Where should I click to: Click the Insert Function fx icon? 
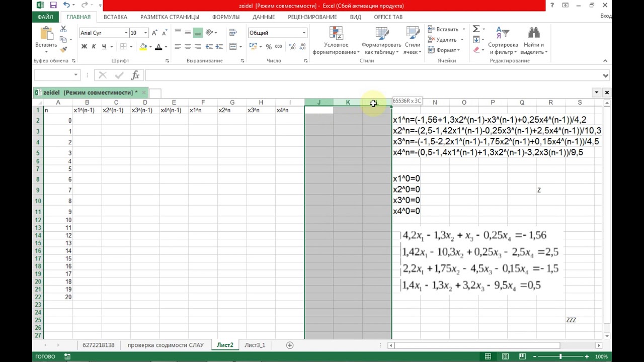tap(135, 75)
